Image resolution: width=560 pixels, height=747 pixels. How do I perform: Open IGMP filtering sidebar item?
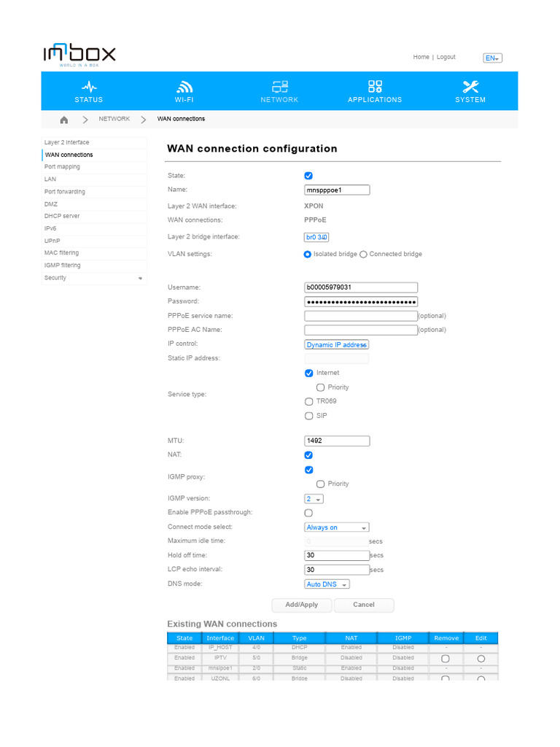[x=94, y=266]
